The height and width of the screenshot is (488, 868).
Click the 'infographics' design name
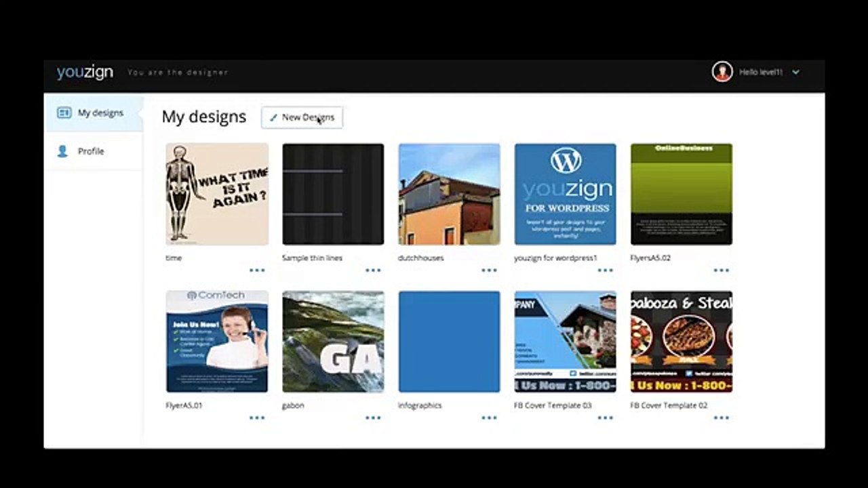pyautogui.click(x=420, y=405)
